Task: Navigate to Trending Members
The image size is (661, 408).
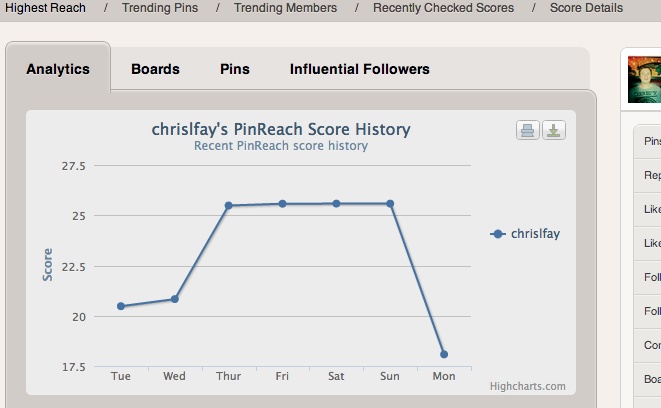Action: [x=285, y=8]
